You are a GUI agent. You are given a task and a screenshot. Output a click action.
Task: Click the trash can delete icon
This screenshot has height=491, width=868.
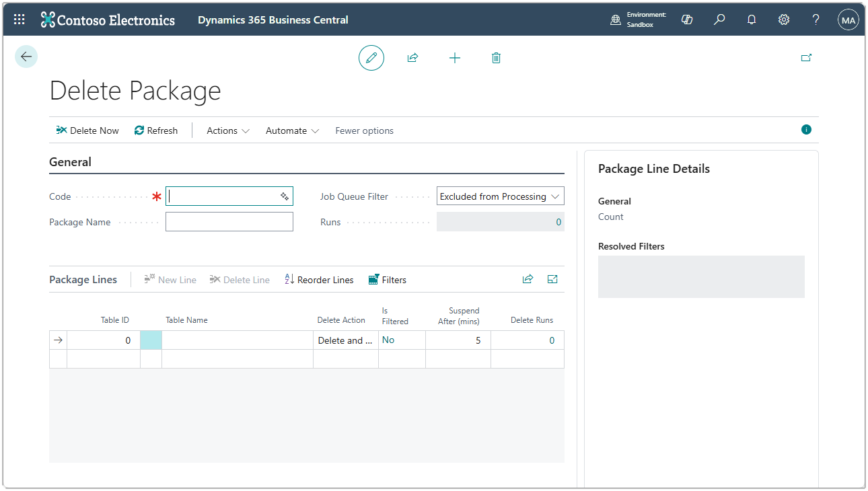coord(496,58)
